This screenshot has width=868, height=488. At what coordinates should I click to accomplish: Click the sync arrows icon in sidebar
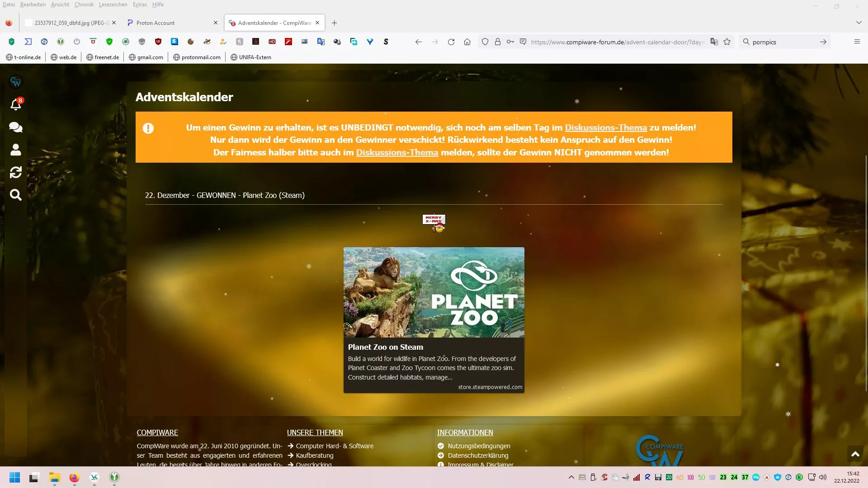(x=16, y=172)
